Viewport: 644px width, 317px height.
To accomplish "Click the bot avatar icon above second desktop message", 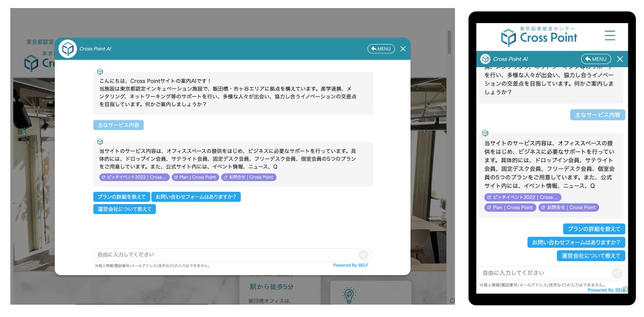I will coord(100,142).
